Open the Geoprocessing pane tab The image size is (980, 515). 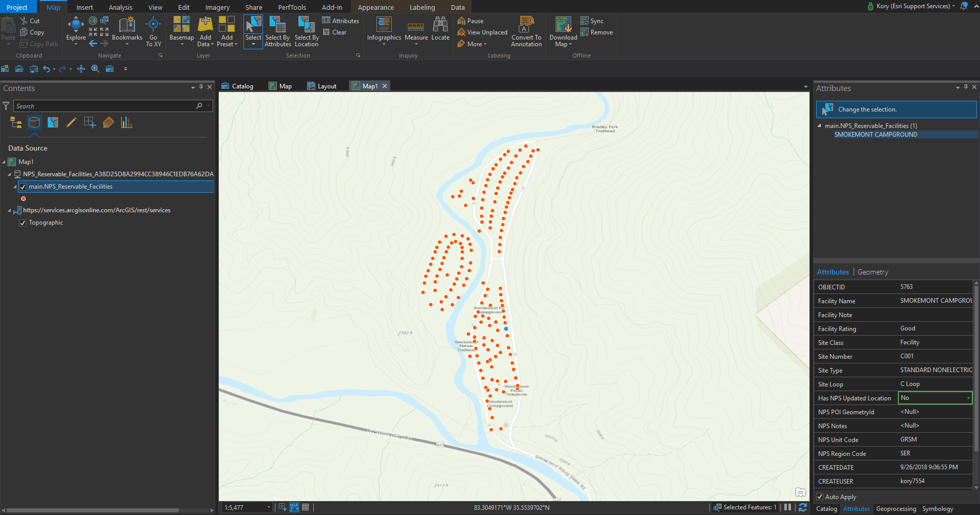coord(896,509)
